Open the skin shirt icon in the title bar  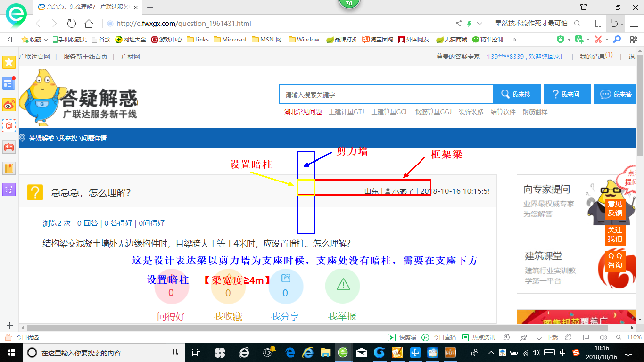584,7
